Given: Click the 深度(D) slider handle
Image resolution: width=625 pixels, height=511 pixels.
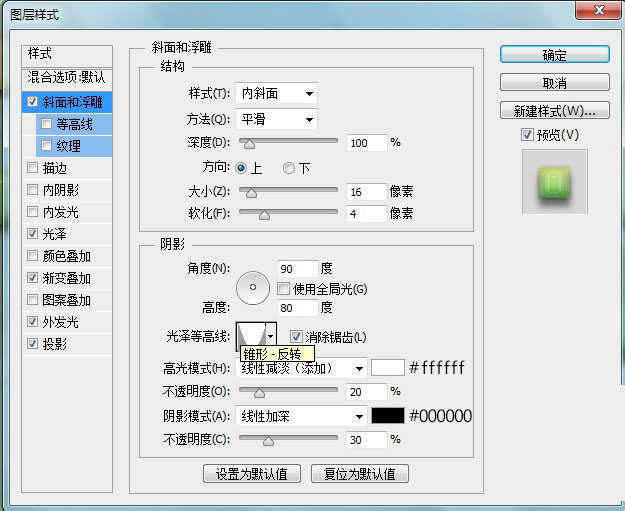Looking at the screenshot, I should pos(250,143).
